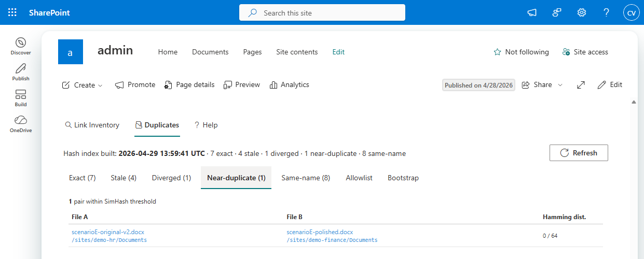Open Build in the left rail

21,98
